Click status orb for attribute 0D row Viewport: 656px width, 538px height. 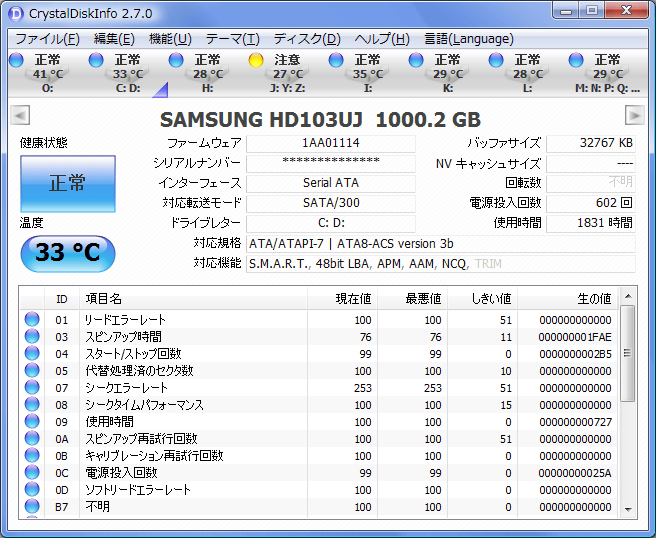click(32, 489)
